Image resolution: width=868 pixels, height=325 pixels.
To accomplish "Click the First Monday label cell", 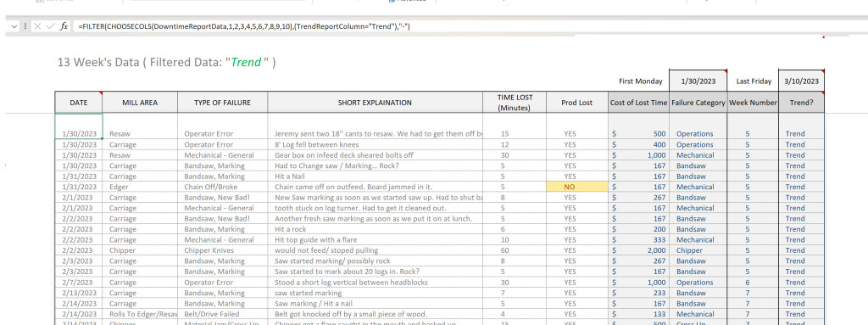I will click(x=641, y=81).
